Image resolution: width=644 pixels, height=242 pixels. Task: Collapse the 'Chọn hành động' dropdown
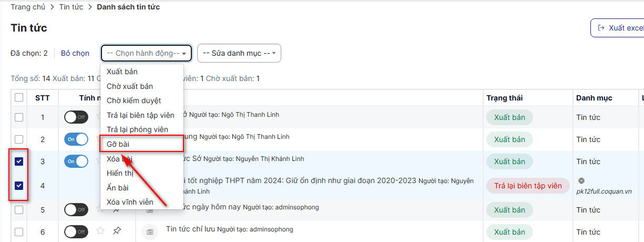tap(146, 53)
